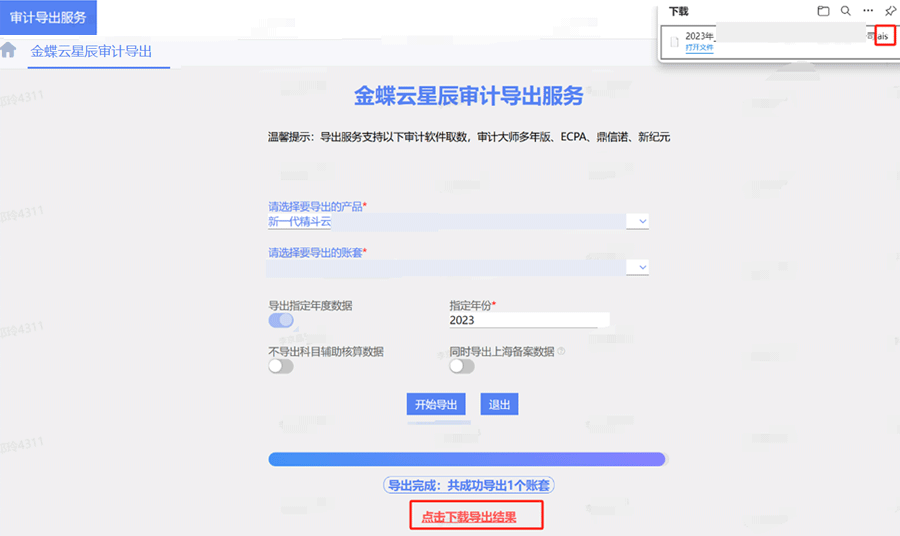Enable 不导出科目辅助核算数据 switch
This screenshot has width=900, height=536.
[x=281, y=366]
